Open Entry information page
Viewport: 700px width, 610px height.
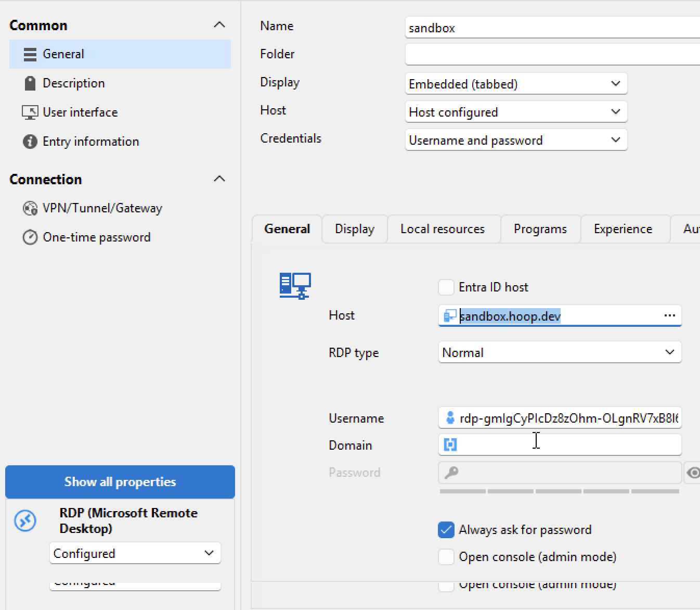[x=90, y=142]
